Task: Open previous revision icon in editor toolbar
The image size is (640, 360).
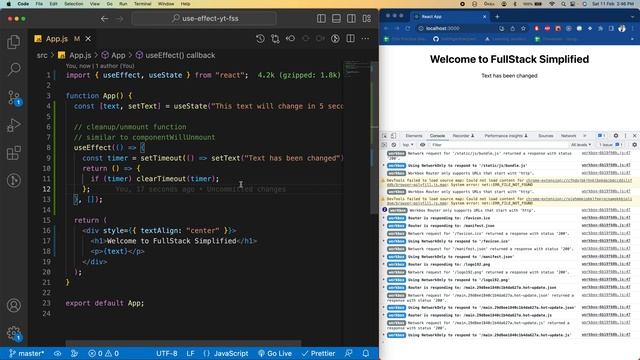Action: tap(290, 39)
